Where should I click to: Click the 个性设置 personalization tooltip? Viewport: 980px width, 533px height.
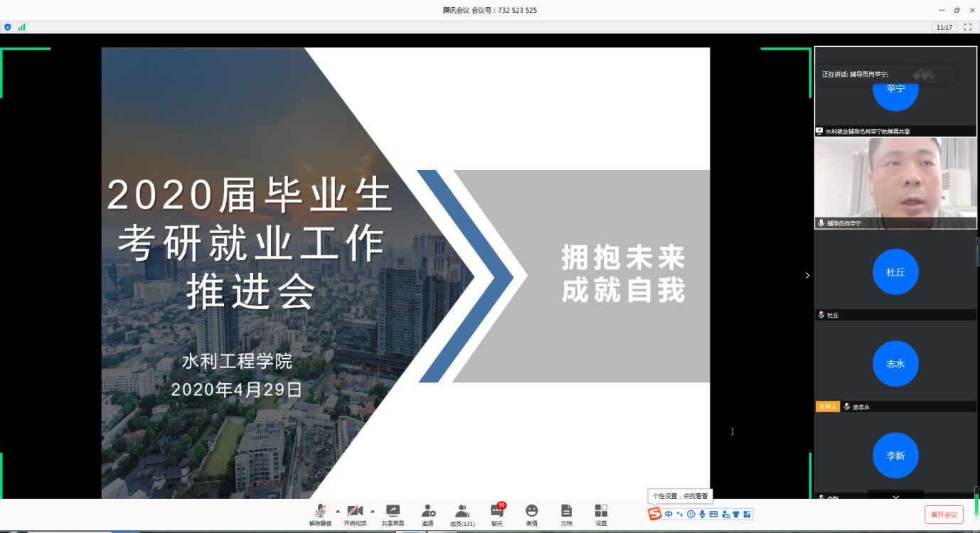pyautogui.click(x=680, y=495)
